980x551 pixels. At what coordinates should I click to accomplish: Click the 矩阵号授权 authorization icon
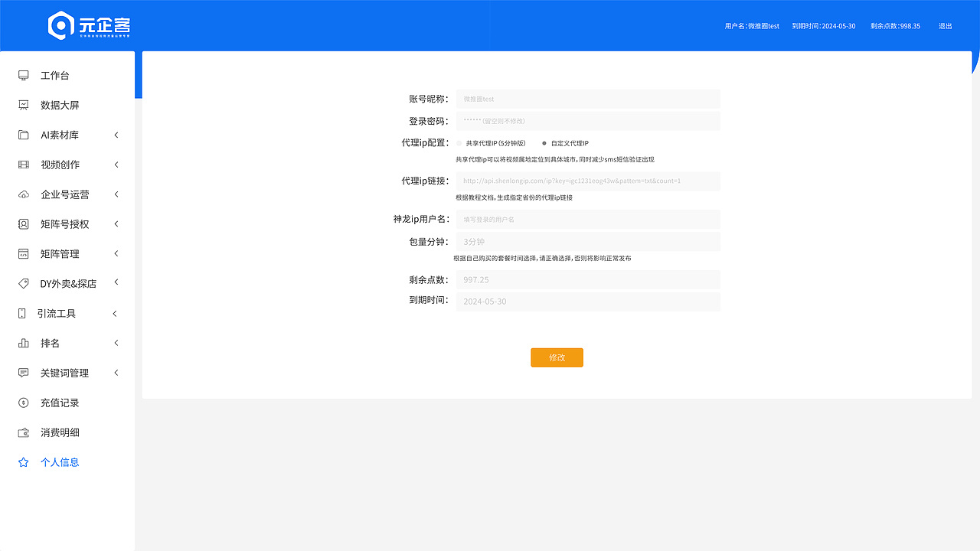coord(22,223)
